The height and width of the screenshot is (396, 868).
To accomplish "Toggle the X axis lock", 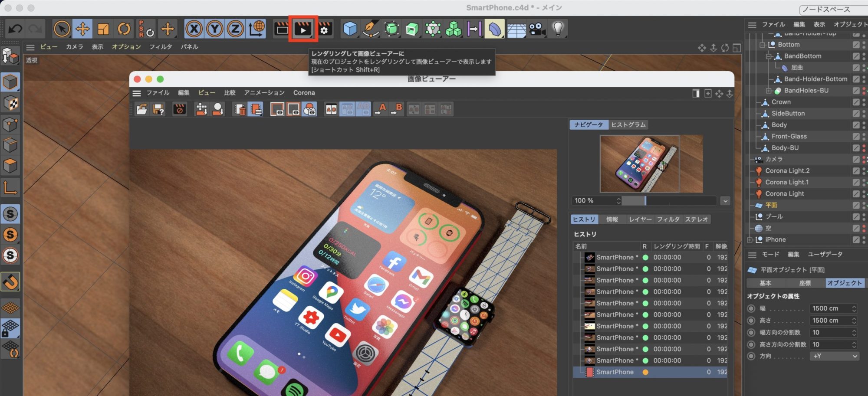I will (x=194, y=29).
